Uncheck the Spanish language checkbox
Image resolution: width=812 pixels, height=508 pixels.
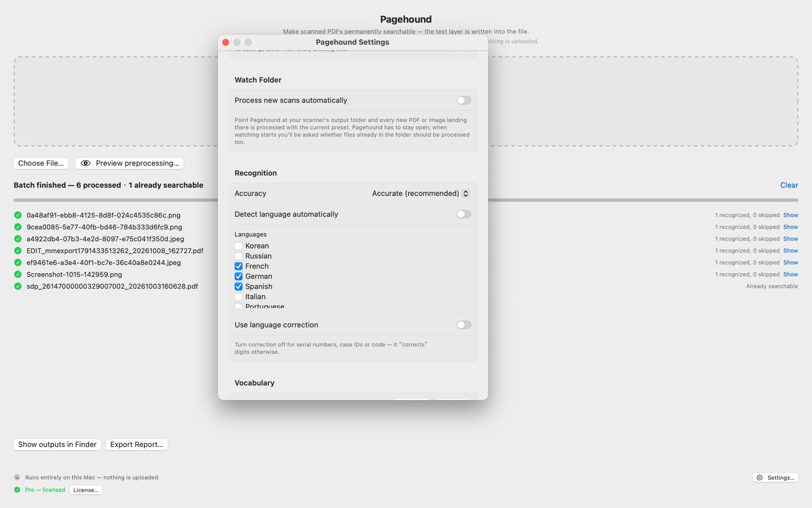coord(239,287)
